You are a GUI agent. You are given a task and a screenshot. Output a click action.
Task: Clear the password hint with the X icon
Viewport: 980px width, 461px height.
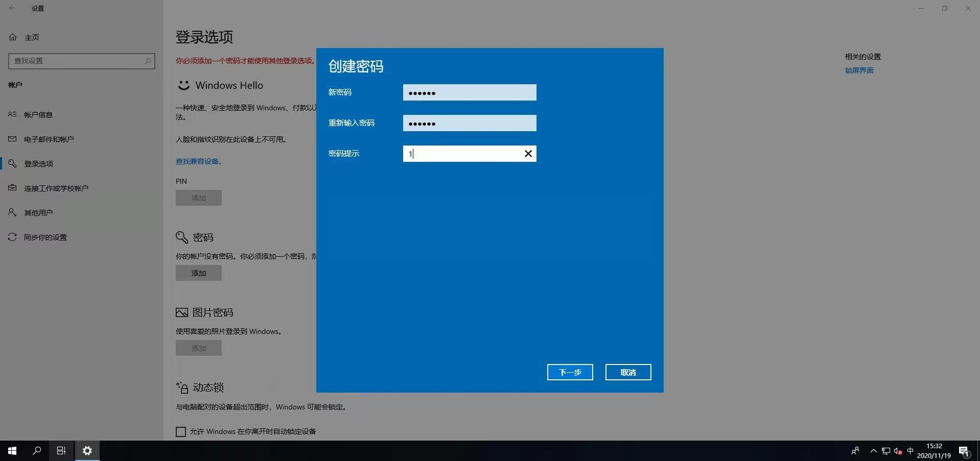click(528, 154)
